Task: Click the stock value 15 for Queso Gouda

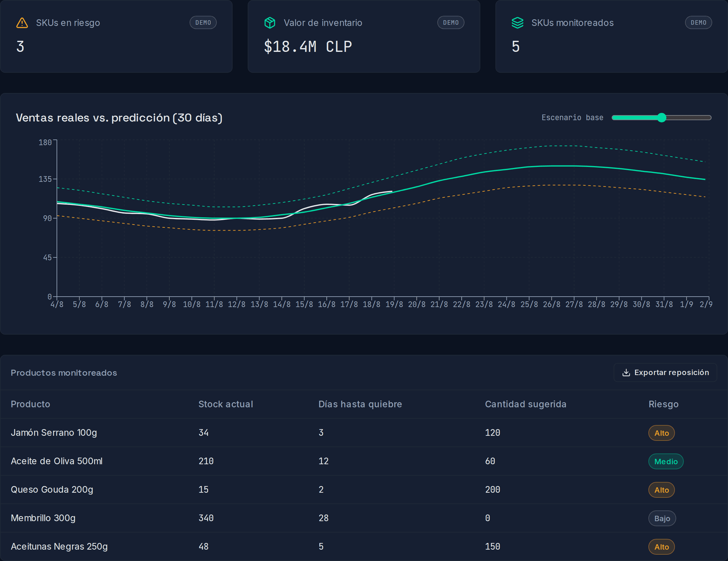Action: [203, 490]
